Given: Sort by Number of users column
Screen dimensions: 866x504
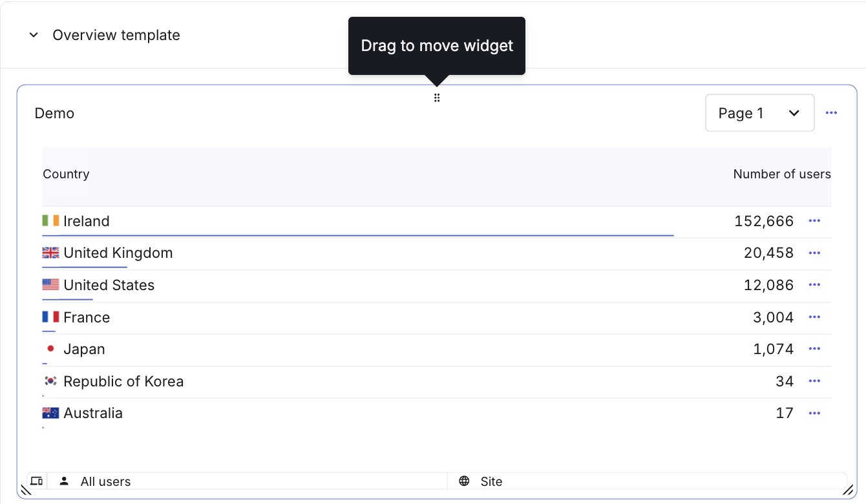Looking at the screenshot, I should click(782, 174).
